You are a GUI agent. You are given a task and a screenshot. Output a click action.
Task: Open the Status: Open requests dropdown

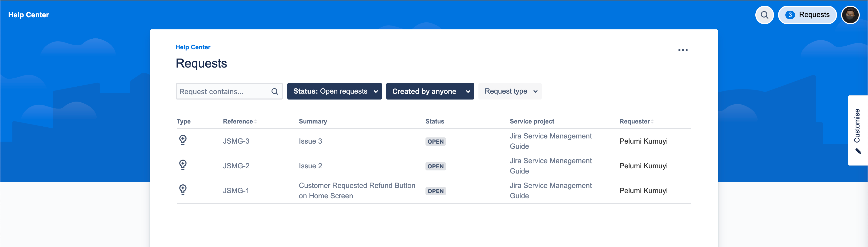click(334, 91)
